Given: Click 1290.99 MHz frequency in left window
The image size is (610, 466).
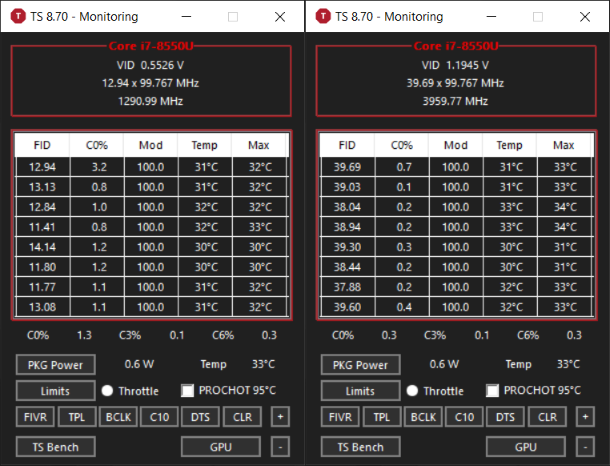Looking at the screenshot, I should click(x=151, y=101).
